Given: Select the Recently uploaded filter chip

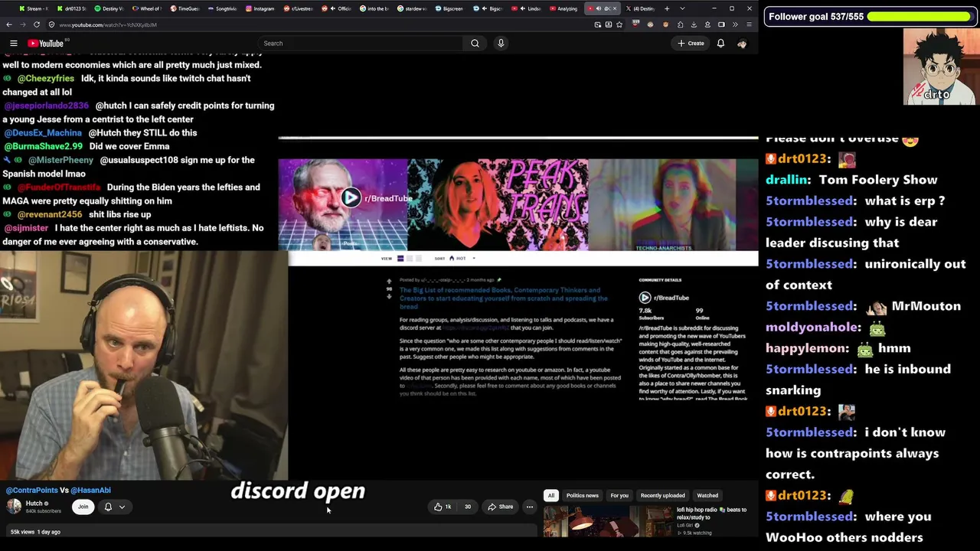Looking at the screenshot, I should point(663,496).
